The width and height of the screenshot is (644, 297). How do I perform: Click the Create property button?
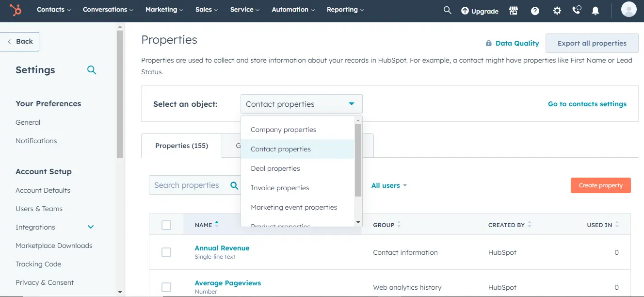(x=601, y=185)
